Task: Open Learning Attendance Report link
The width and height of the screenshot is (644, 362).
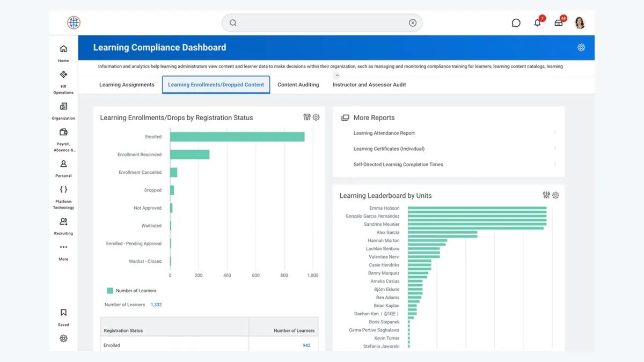Action: pos(384,133)
